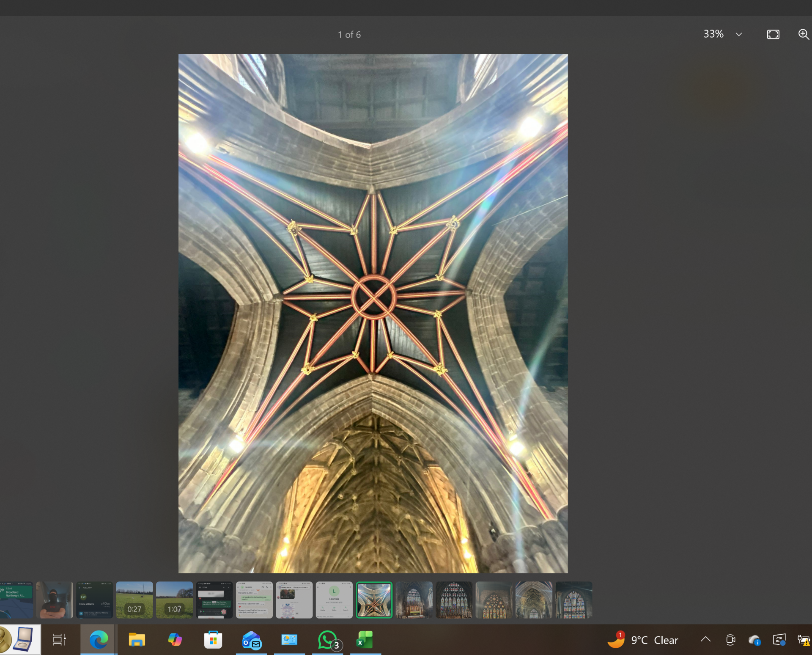Expand the 33% zoom level dropdown
This screenshot has width=812, height=655.
click(738, 34)
